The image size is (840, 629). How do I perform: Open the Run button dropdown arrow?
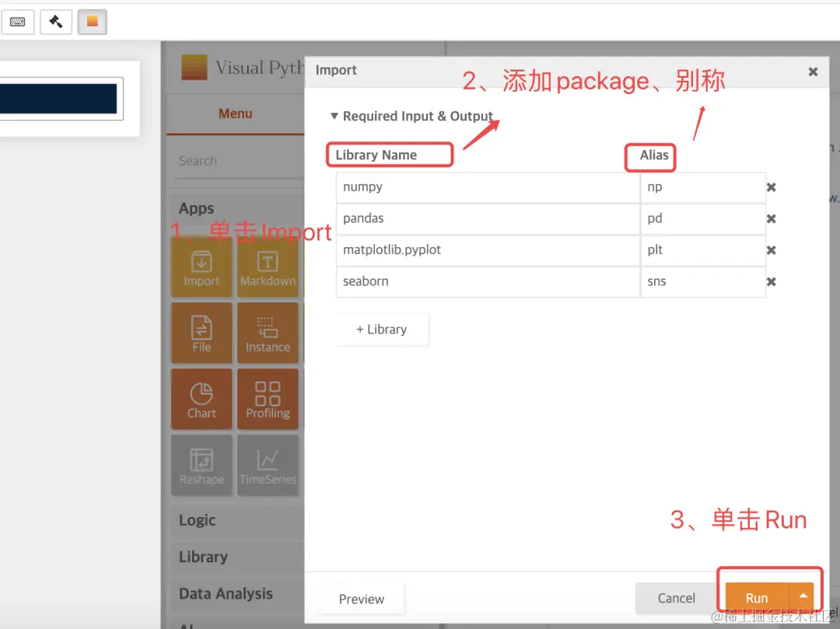click(x=803, y=597)
